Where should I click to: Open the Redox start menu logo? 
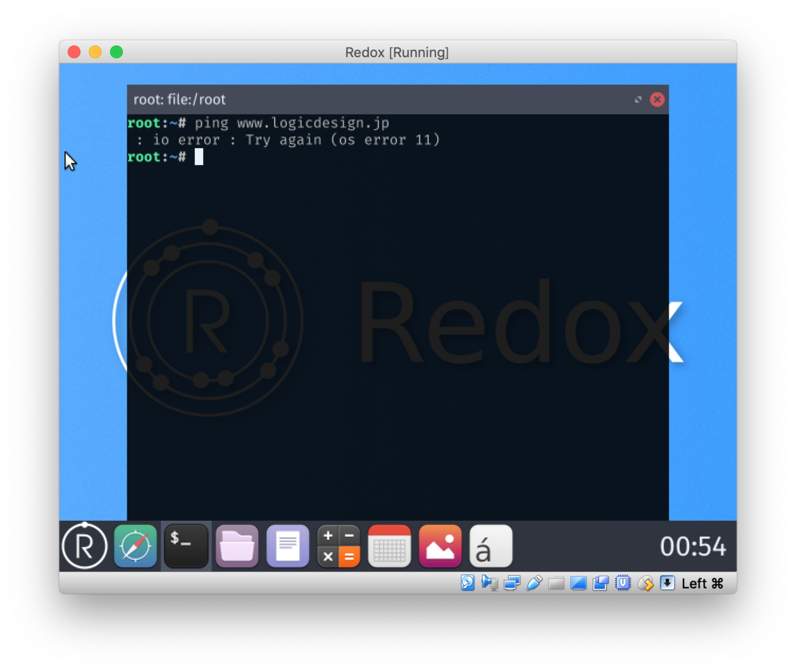point(84,546)
